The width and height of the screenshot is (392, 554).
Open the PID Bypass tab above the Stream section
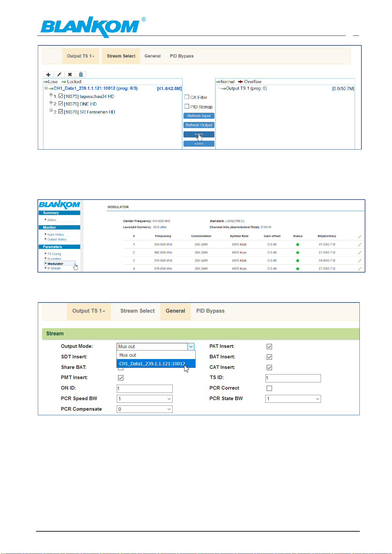(210, 311)
